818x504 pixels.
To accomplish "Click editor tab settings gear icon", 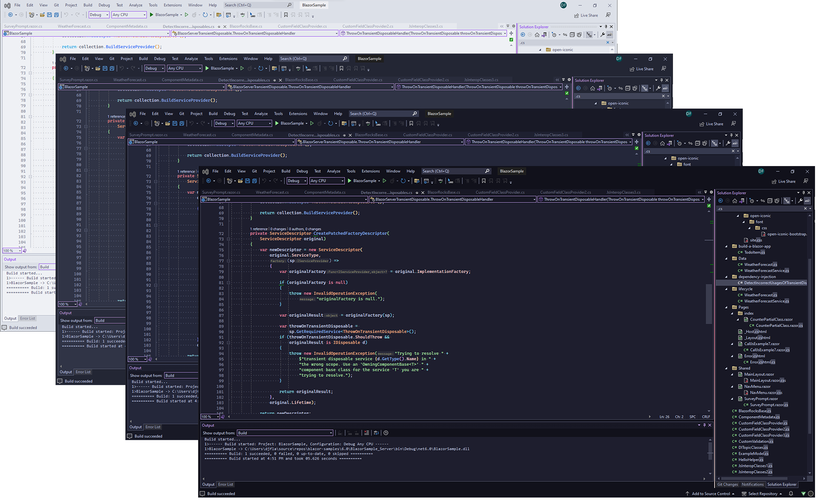I will [711, 192].
